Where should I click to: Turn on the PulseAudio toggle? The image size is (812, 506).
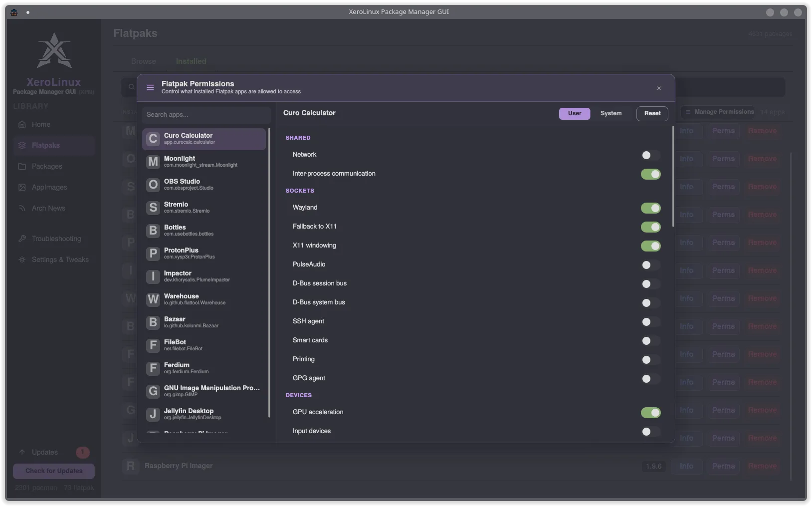point(650,265)
